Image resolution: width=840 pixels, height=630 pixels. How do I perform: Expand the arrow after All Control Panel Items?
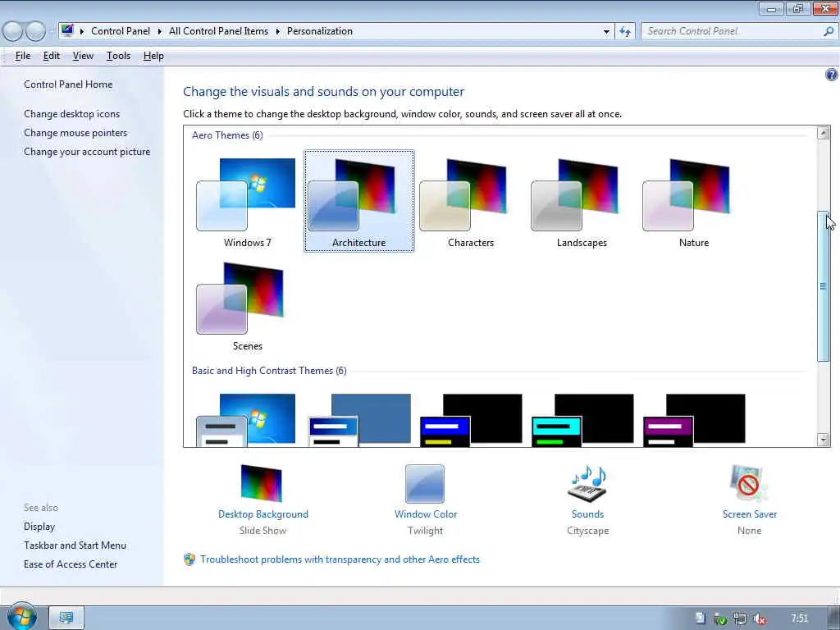tap(277, 32)
